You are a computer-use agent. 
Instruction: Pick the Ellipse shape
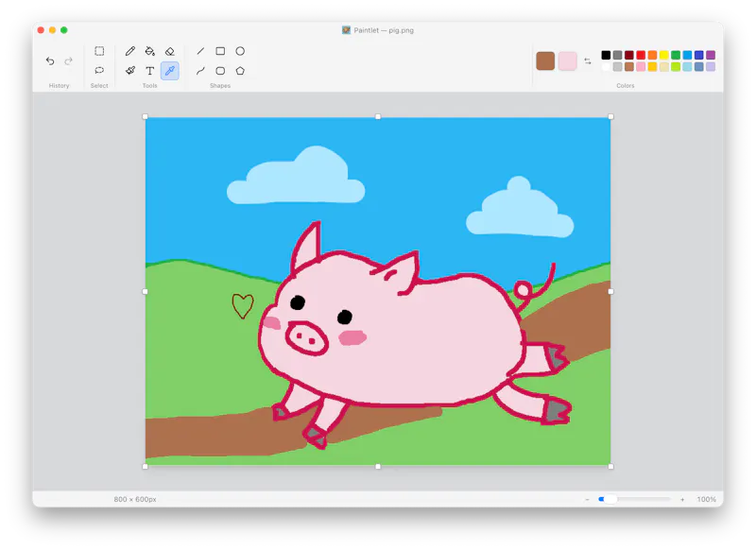click(x=240, y=51)
